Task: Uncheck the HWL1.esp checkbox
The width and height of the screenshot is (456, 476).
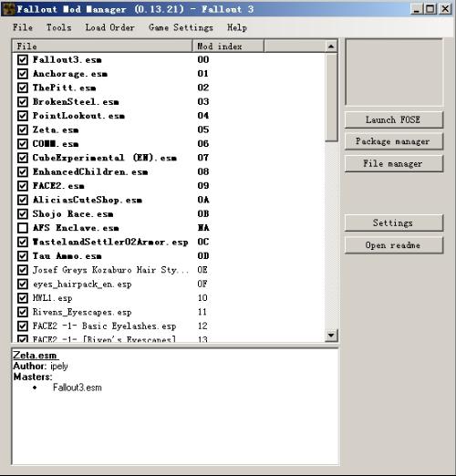Action: (23, 298)
